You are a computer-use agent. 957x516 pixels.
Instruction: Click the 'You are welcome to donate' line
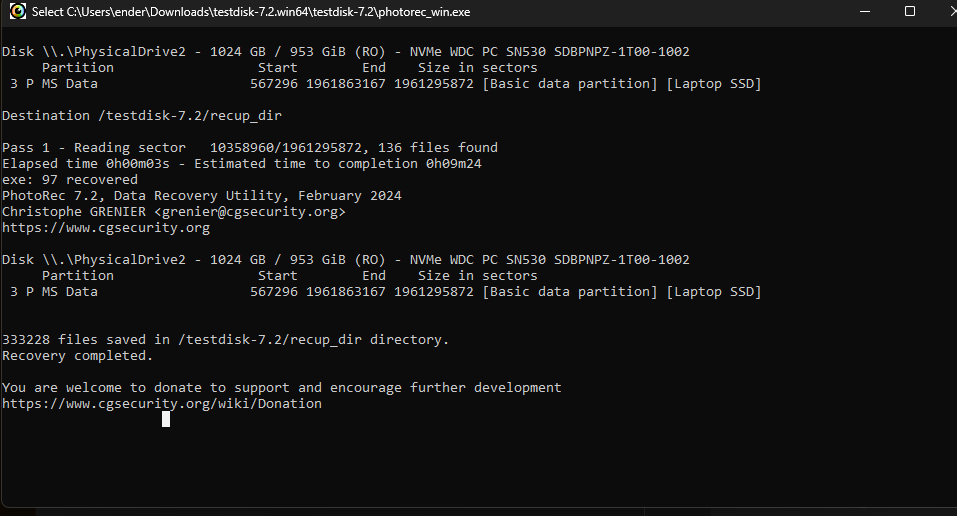[x=281, y=388]
